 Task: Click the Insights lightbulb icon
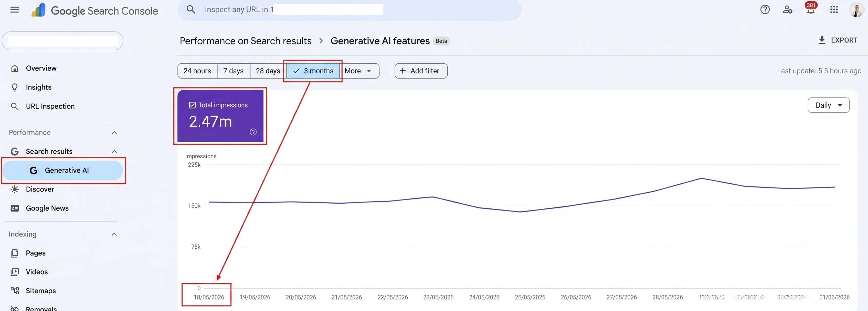pyautogui.click(x=15, y=87)
